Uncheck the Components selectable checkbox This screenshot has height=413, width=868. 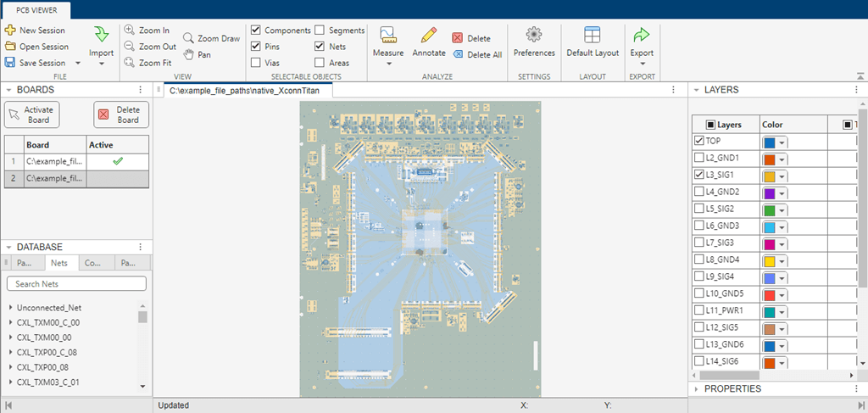click(x=257, y=31)
